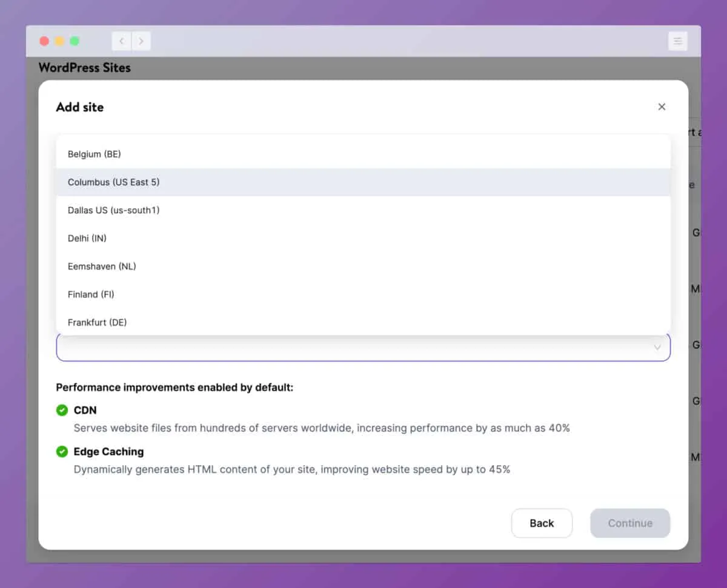Click the green checkmark beside Edge Caching

(62, 452)
